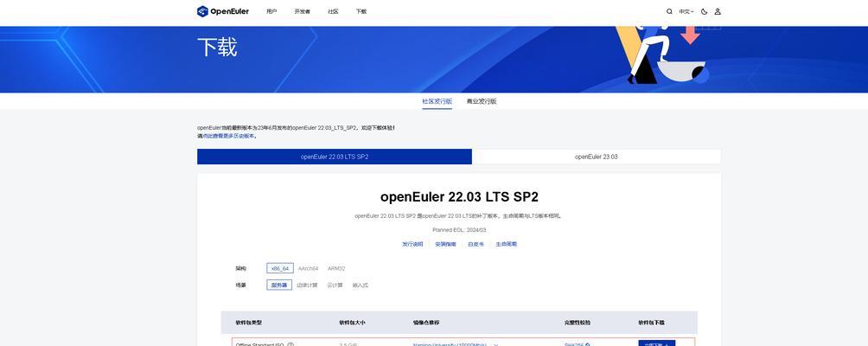This screenshot has height=346, width=868.
Task: Open the 白皮书 link
Action: coord(475,244)
